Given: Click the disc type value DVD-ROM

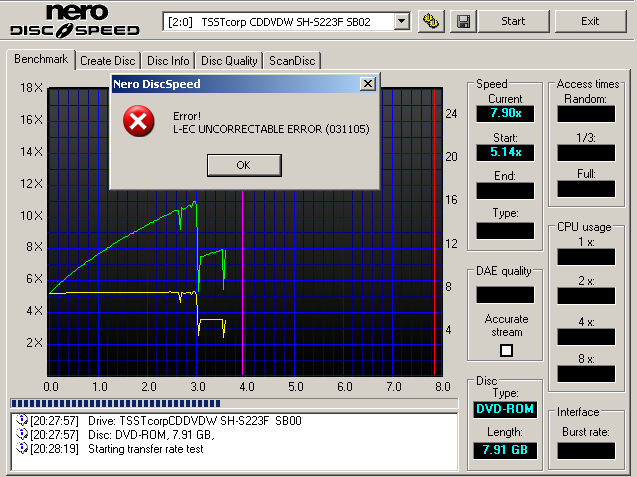Looking at the screenshot, I should click(505, 409).
